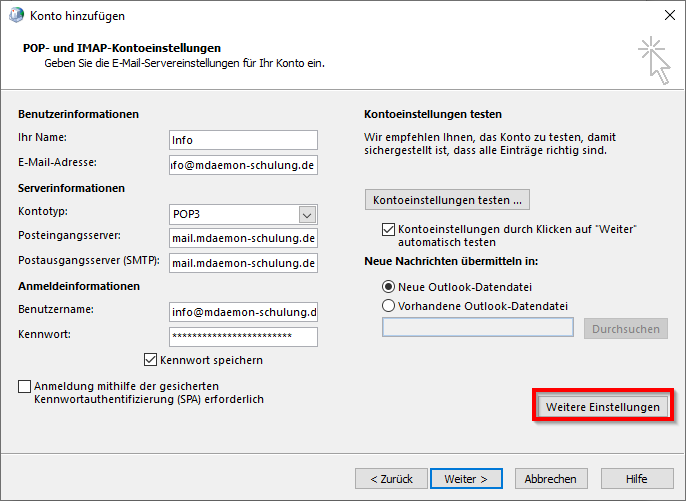Viewport: 686px width, 501px height.
Task: Click the cursor wizard icon
Action: tap(653, 58)
